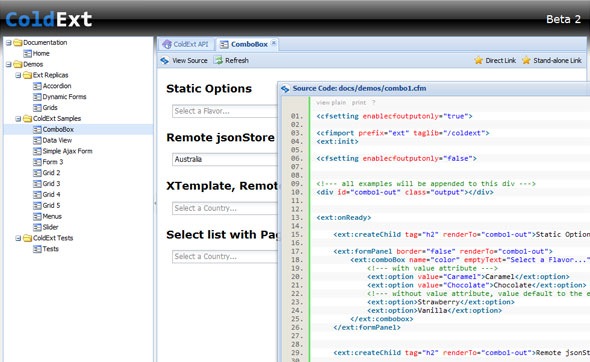
Task: Click the Accordion page icon
Action: [37, 86]
